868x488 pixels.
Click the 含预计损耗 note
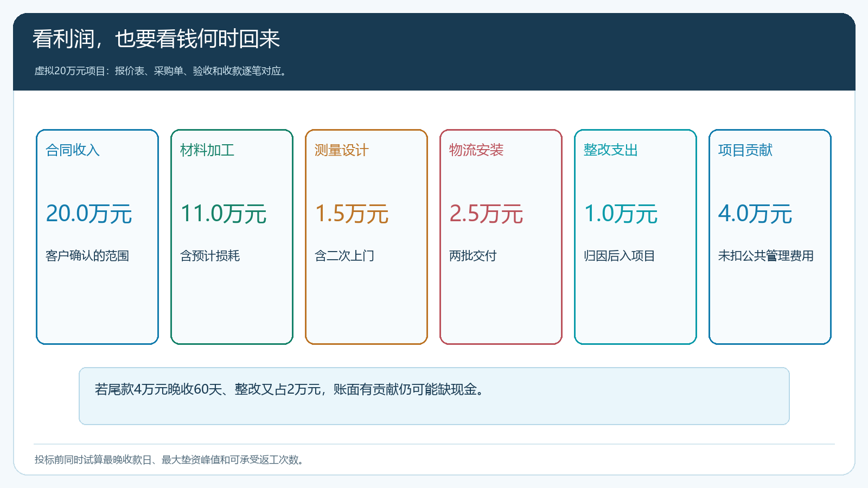pos(210,256)
